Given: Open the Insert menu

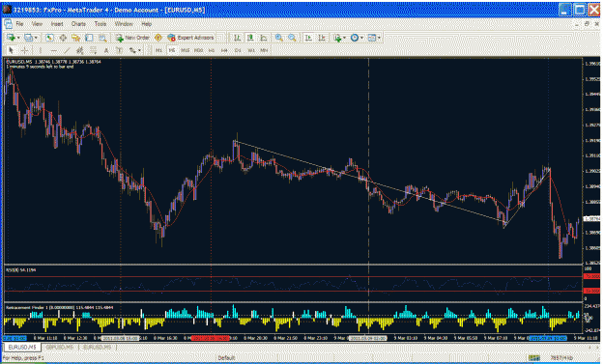Looking at the screenshot, I should point(57,24).
